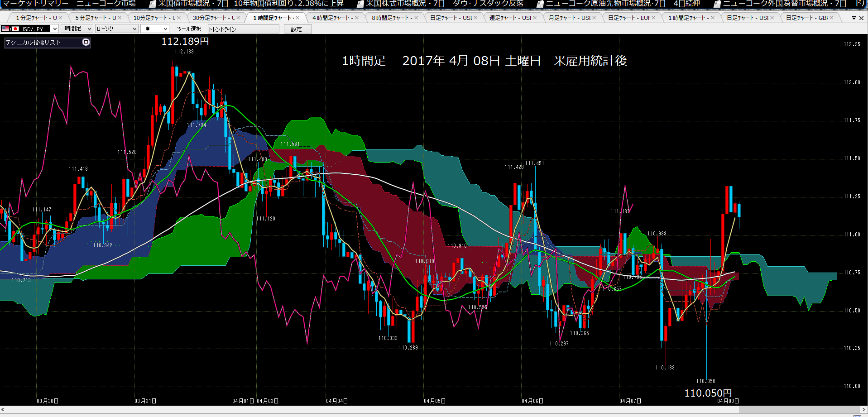The image size is (868, 417).
Task: Switch to the 10分足チャート tab
Action: [x=154, y=18]
